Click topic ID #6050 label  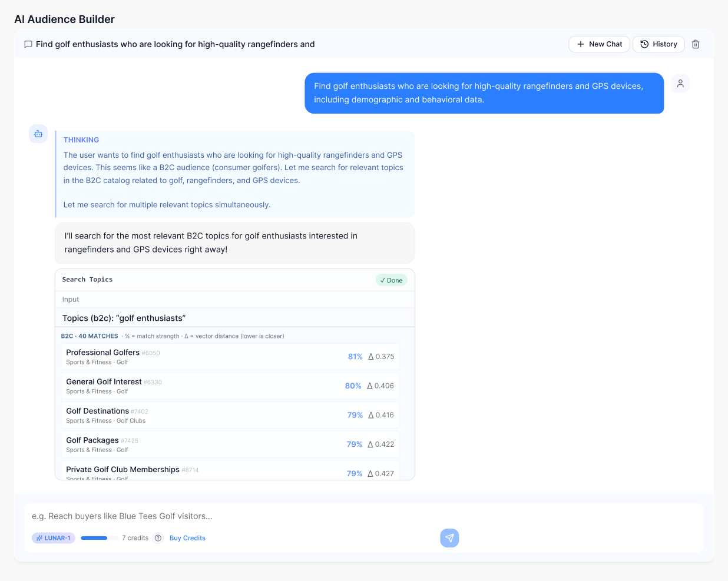(151, 353)
